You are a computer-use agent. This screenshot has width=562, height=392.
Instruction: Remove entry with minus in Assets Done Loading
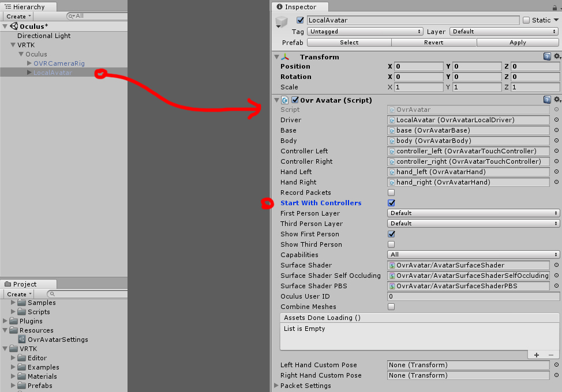click(x=551, y=355)
